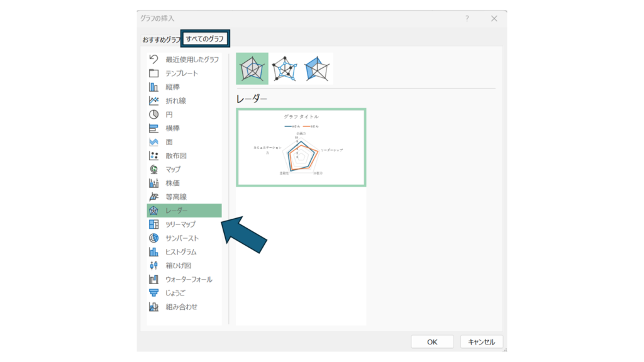Image resolution: width=644 pixels, height=362 pixels.
Task: Open 最近使用したグラフ recent charts list
Action: point(192,60)
